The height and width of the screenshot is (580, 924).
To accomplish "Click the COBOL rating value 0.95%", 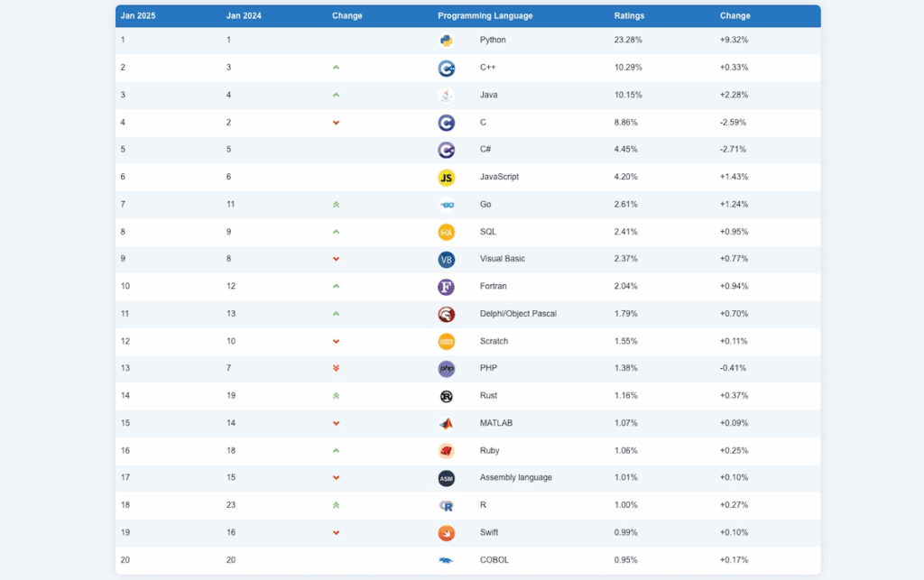I will (625, 560).
